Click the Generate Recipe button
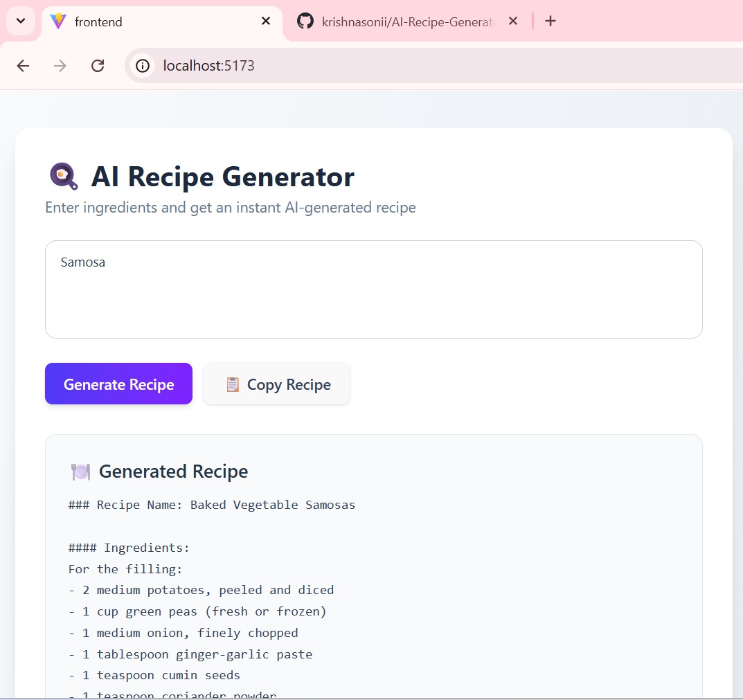The height and width of the screenshot is (700, 743). pyautogui.click(x=118, y=384)
